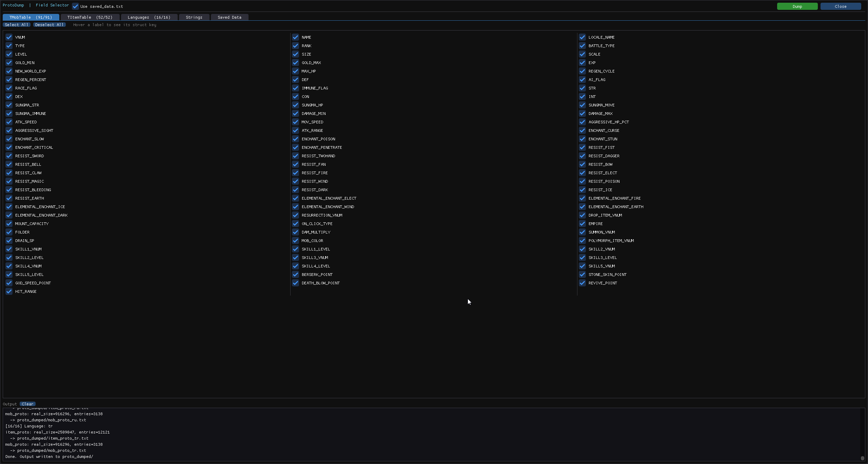
Task: Uncheck DROP_ITEM_VNUM field
Action: pos(583,215)
